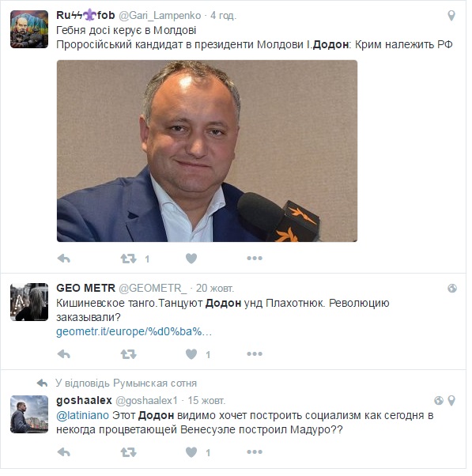Reply to the Russofob tweet about Dodon
This screenshot has height=476, width=472.
pyautogui.click(x=64, y=259)
